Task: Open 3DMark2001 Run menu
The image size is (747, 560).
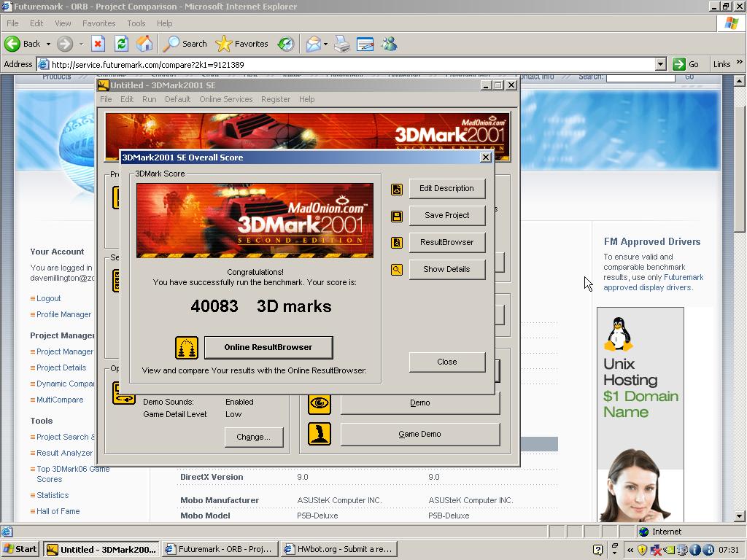Action: [x=149, y=99]
